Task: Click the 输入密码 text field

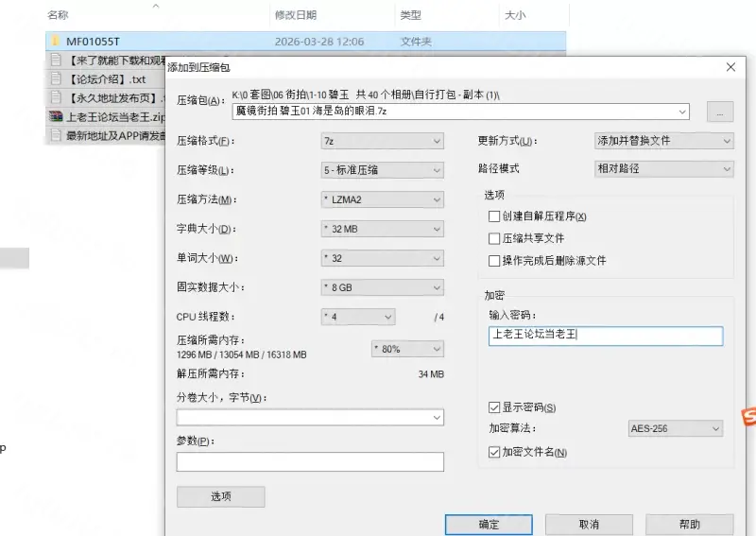Action: tap(606, 336)
